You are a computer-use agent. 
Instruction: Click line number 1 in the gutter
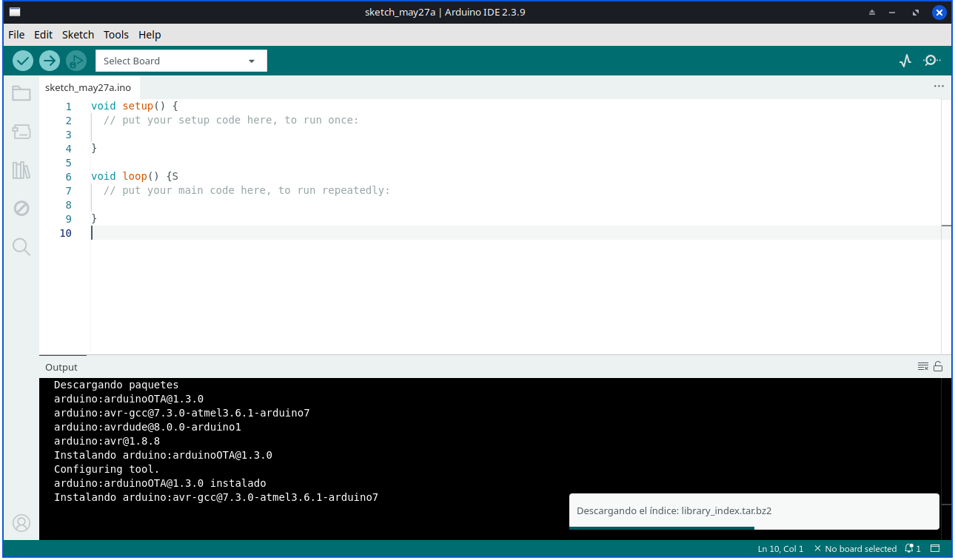click(x=69, y=107)
